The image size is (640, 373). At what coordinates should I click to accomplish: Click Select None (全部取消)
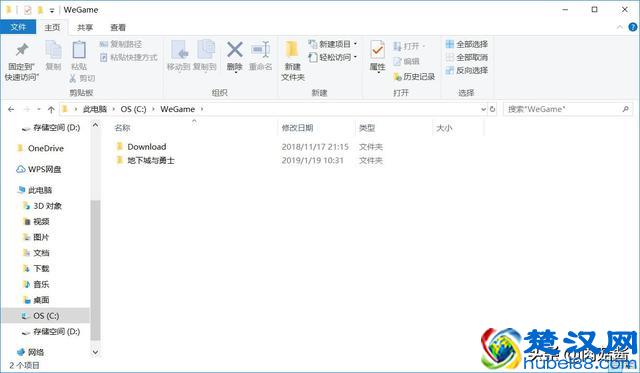click(467, 57)
